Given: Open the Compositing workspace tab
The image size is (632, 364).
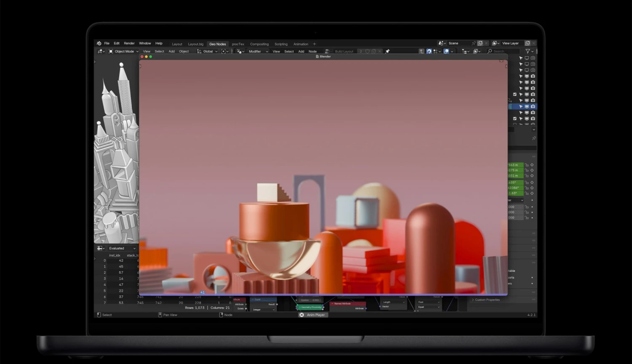Looking at the screenshot, I should coord(259,44).
